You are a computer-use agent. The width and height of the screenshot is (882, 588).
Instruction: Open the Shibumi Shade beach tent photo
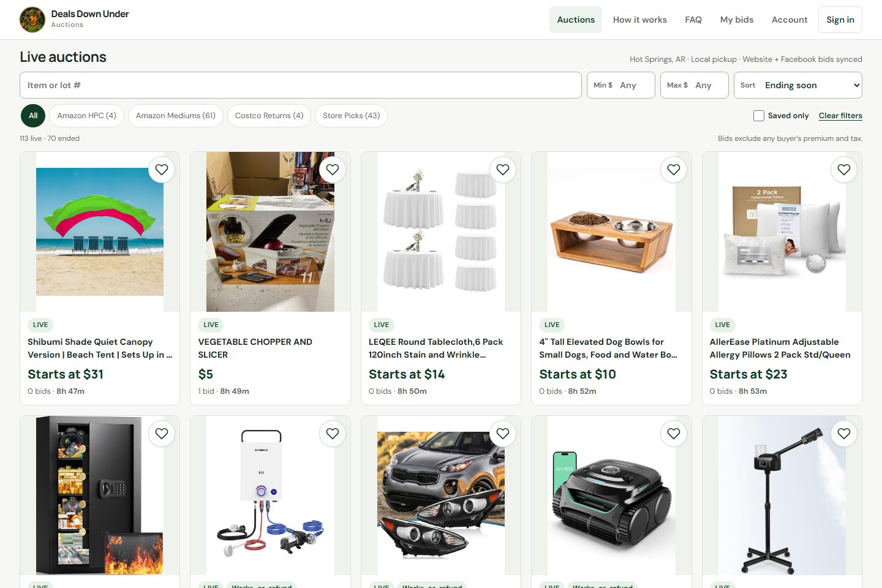[100, 232]
